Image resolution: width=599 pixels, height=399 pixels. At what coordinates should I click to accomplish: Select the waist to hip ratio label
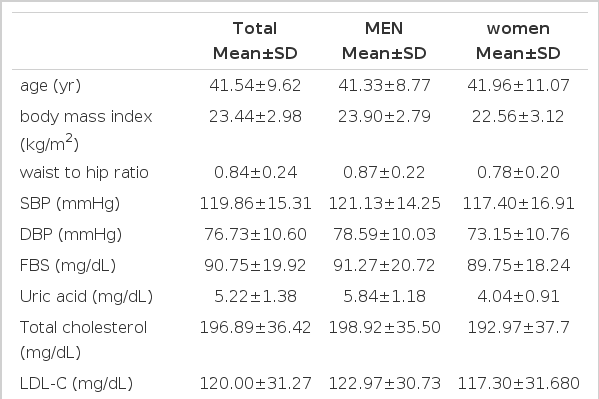[x=84, y=172]
